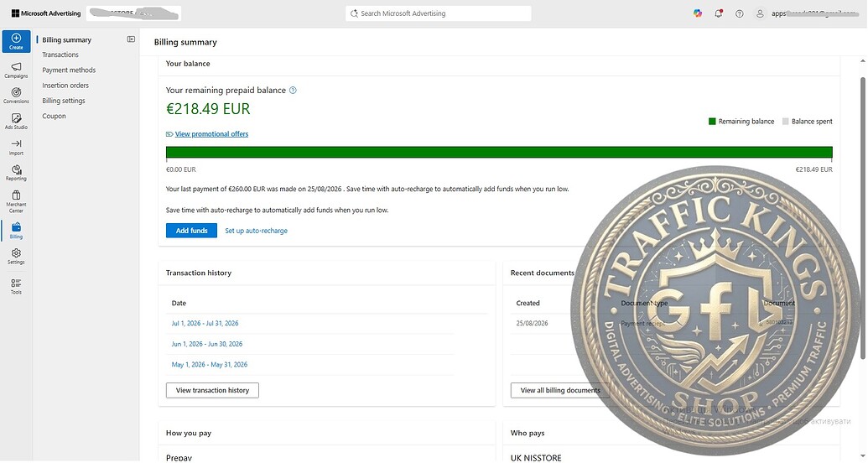Click the green remaining balance bar
Image resolution: width=868 pixels, height=463 pixels.
click(499, 153)
